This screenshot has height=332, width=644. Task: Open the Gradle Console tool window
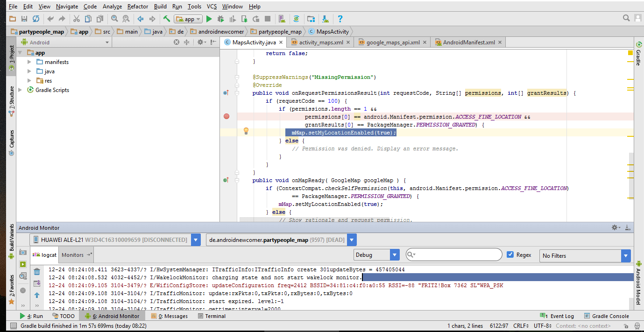606,316
